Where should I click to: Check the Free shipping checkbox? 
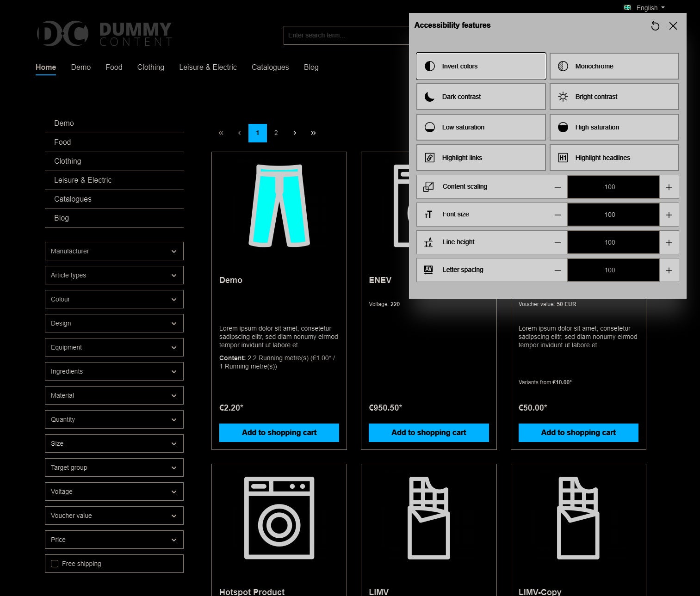(55, 564)
